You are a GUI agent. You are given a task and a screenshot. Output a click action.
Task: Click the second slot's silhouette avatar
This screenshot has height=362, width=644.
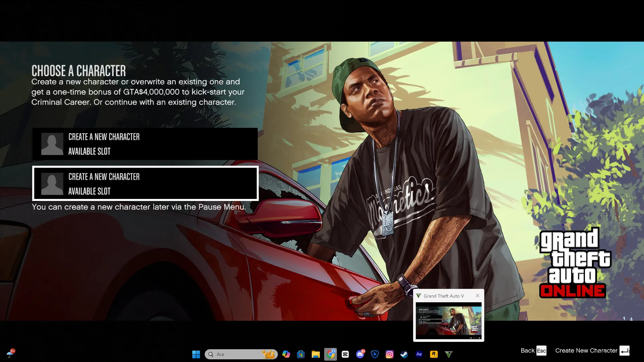tap(52, 184)
